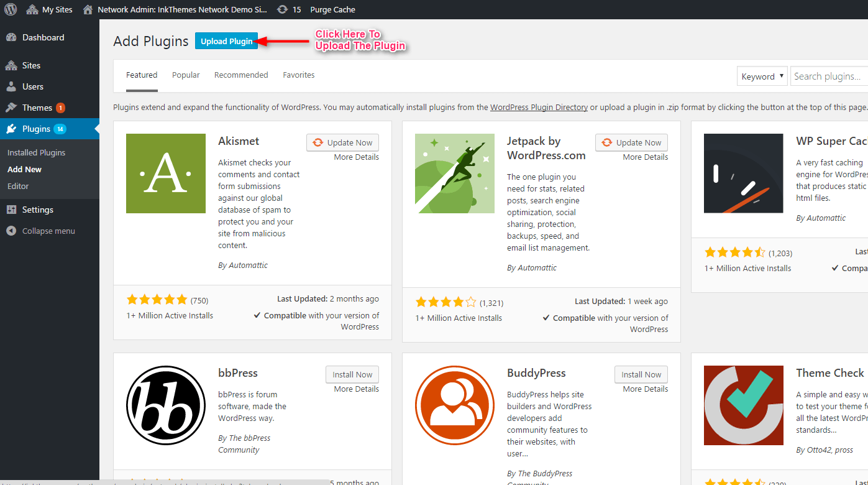Screen dimensions: 868x485
Task: Open the Jetpack by WordPress.com title
Action: pos(546,148)
